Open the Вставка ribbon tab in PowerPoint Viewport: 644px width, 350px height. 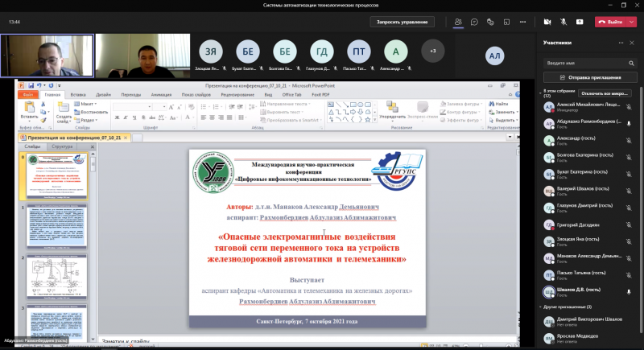[x=79, y=94]
